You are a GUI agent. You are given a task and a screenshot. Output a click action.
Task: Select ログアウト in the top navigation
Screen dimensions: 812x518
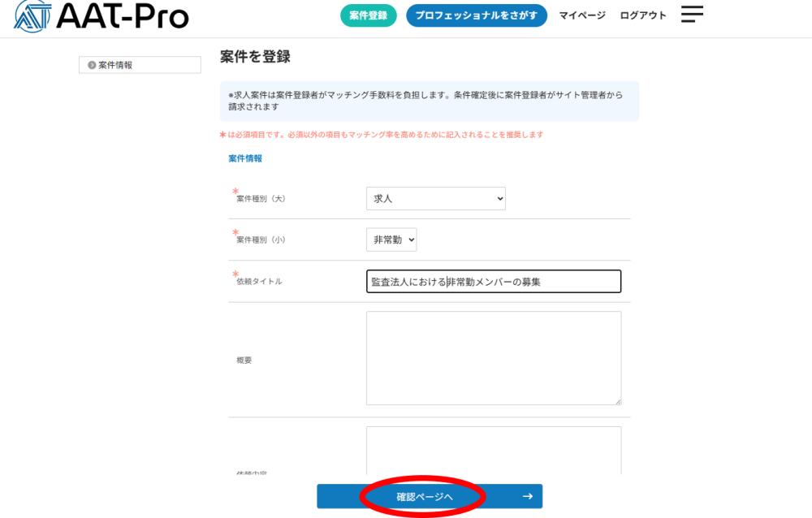pos(643,15)
